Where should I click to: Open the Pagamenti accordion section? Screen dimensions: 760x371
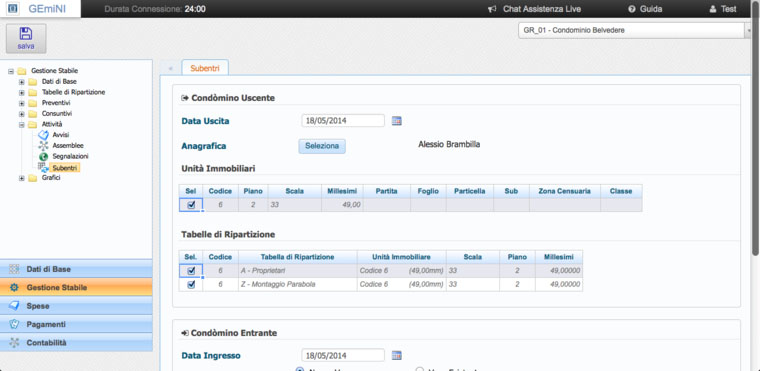coord(76,324)
